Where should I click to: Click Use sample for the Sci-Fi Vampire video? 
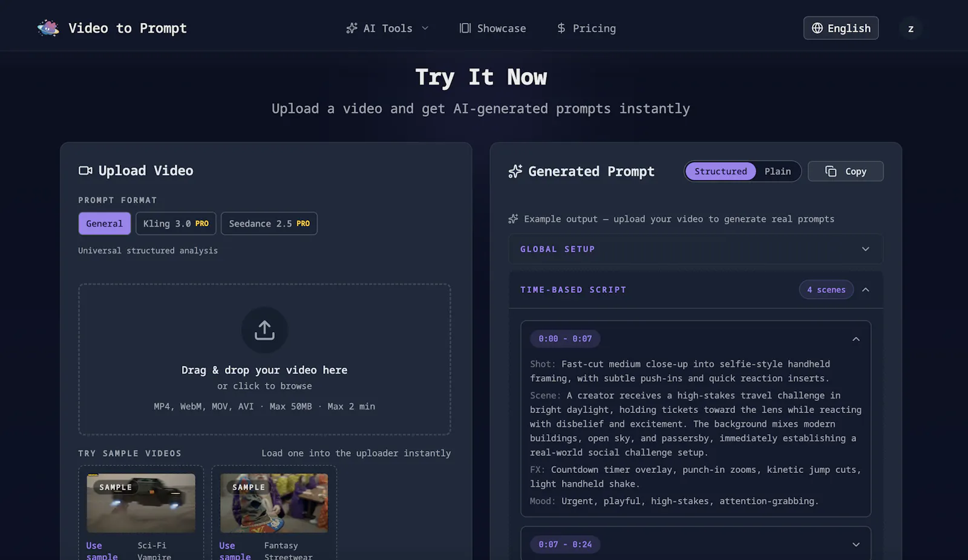click(x=102, y=550)
